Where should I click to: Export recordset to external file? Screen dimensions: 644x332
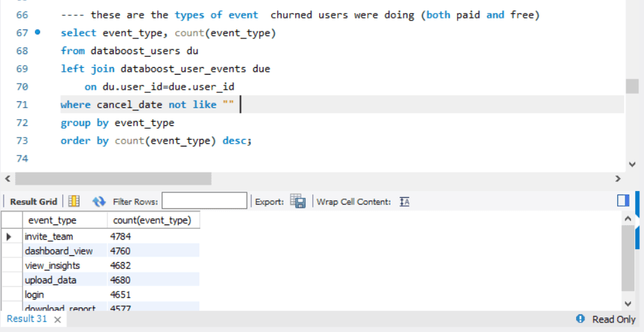(x=298, y=201)
